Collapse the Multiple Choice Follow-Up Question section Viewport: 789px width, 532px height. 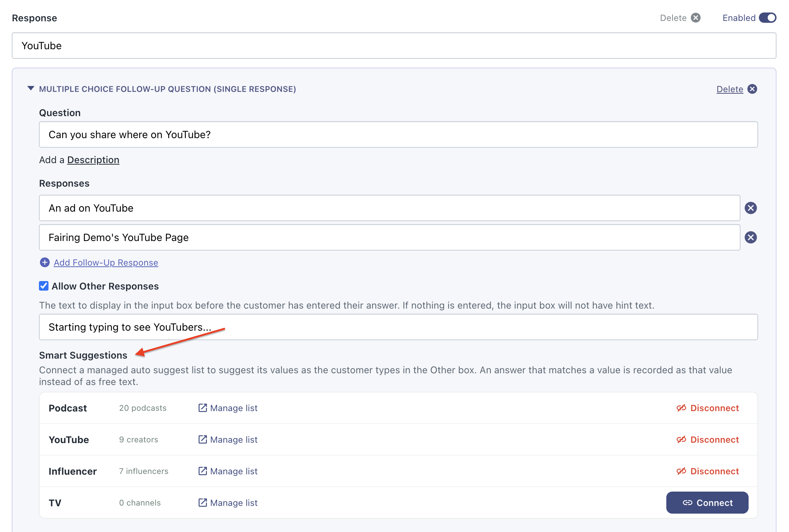(31, 89)
